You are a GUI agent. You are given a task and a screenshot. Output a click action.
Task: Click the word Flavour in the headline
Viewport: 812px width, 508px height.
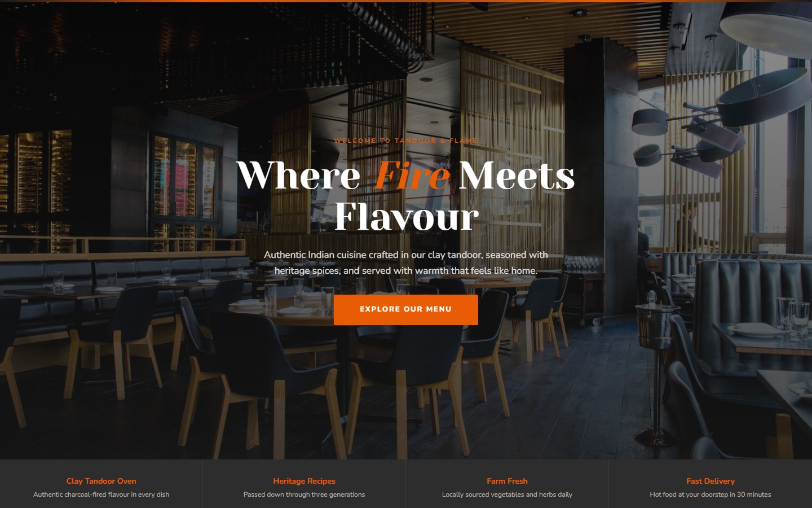[x=407, y=217]
